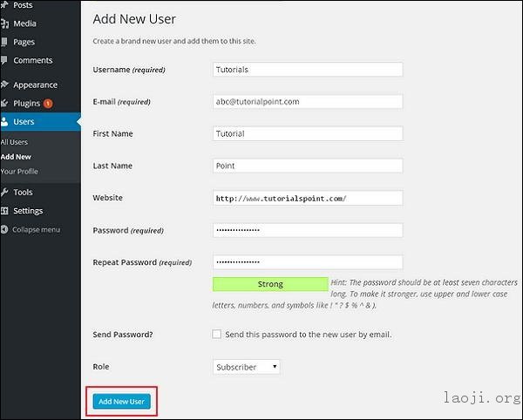523x420 pixels.
Task: Focus the Last Name input field
Action: point(308,166)
